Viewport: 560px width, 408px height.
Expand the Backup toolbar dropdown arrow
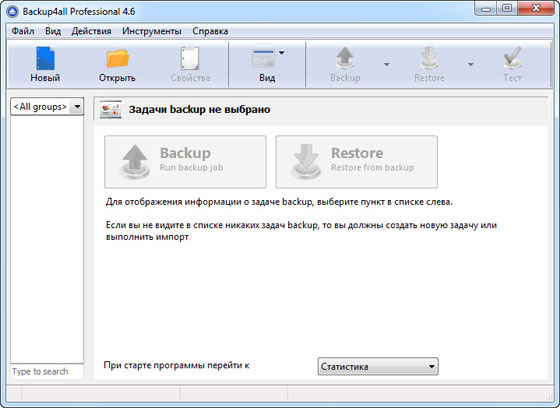[x=386, y=65]
